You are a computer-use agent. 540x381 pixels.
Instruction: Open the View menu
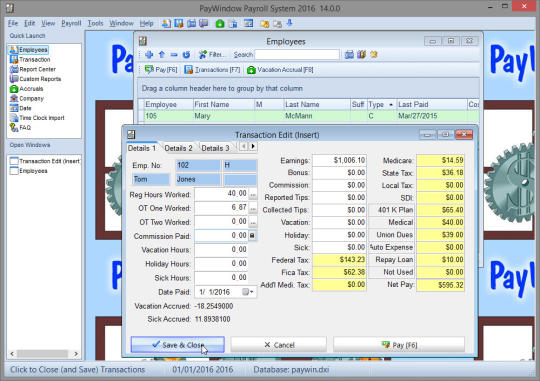tap(48, 23)
